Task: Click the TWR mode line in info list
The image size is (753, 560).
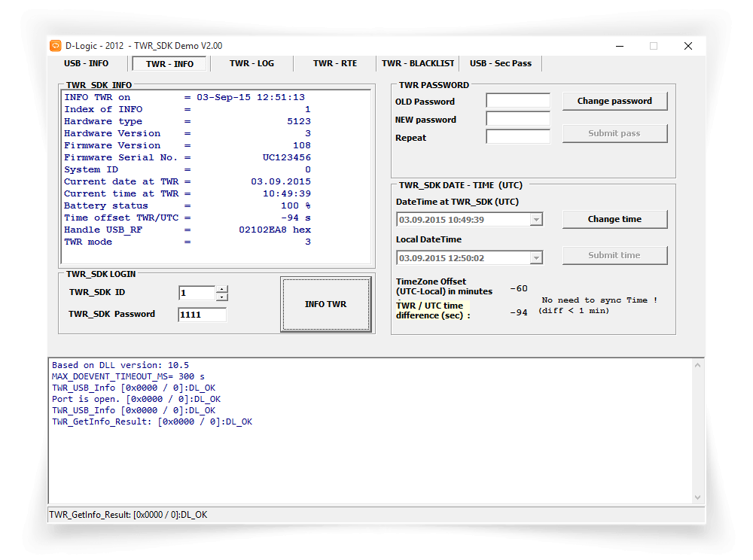Action: pos(187,242)
